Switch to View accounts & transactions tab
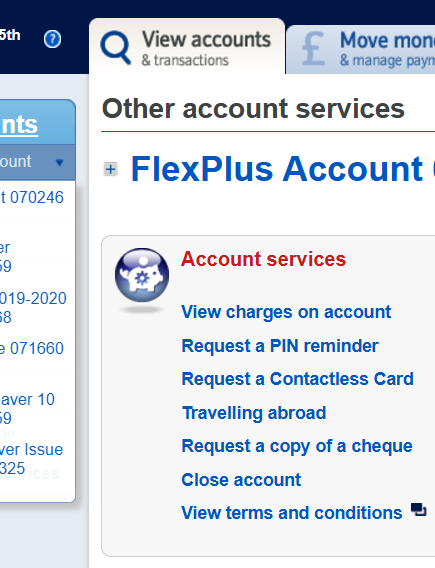435x568 pixels. coord(187,46)
